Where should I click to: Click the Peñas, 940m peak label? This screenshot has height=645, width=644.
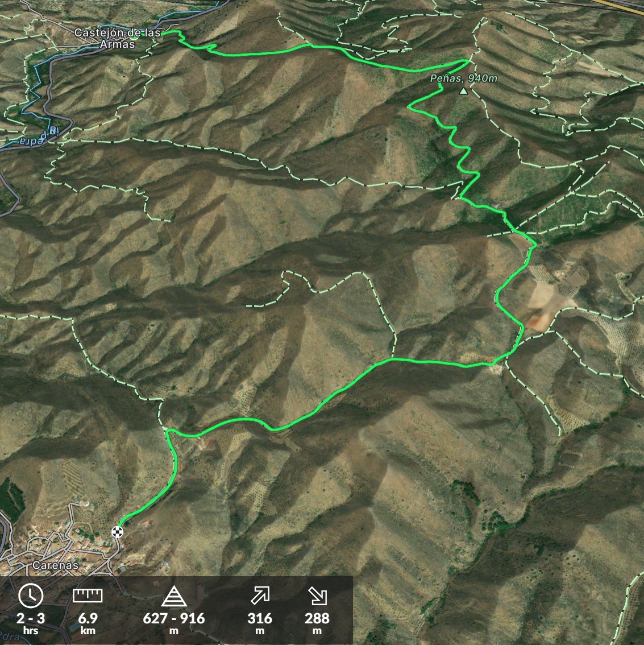pyautogui.click(x=464, y=78)
